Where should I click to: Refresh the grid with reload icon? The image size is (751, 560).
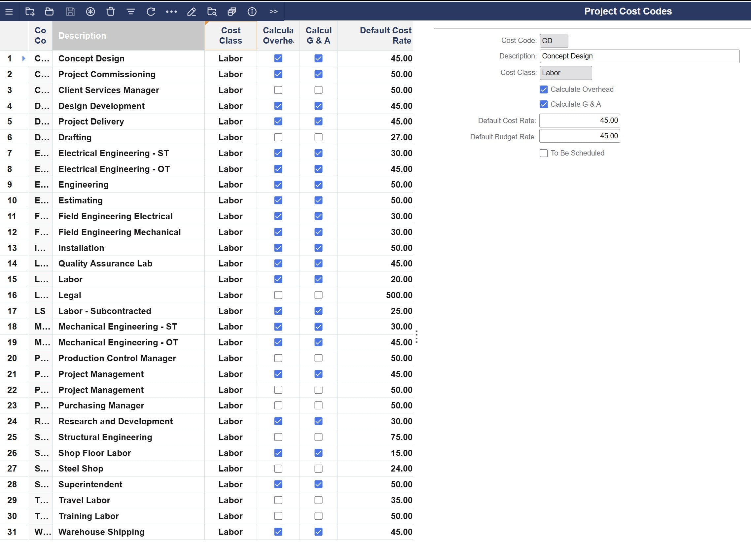click(x=151, y=12)
